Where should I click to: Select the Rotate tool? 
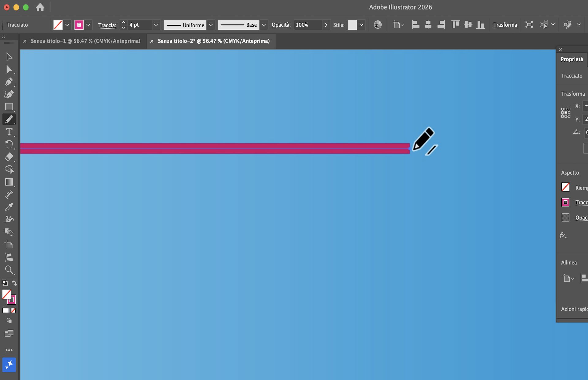coord(9,144)
